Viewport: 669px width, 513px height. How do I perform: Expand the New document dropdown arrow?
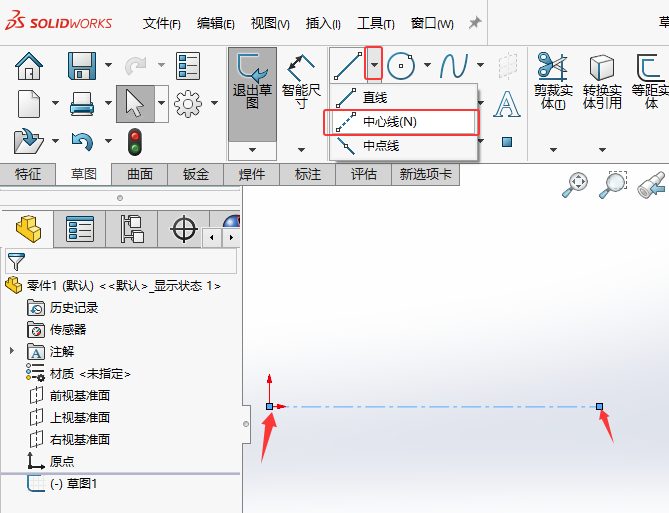click(55, 103)
